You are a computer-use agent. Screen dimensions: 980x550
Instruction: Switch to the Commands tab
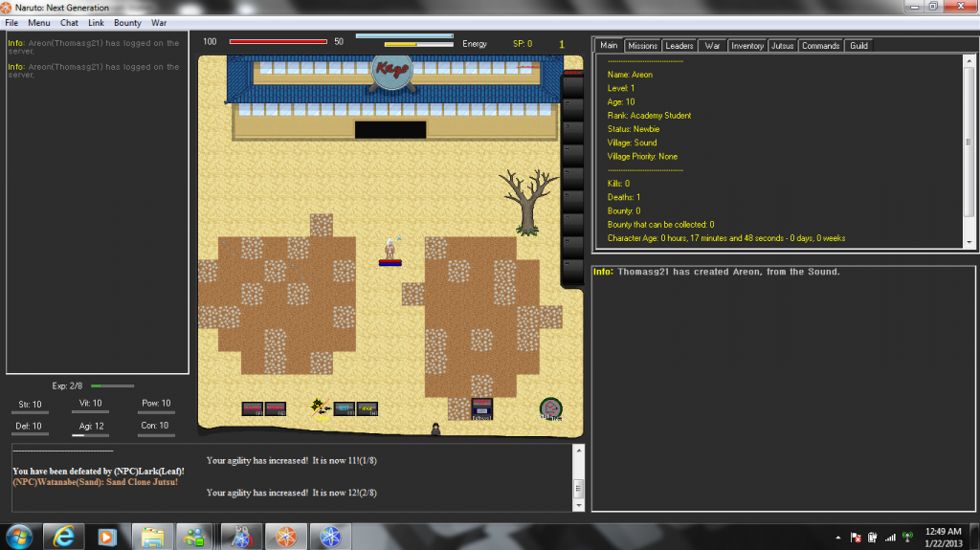click(820, 46)
